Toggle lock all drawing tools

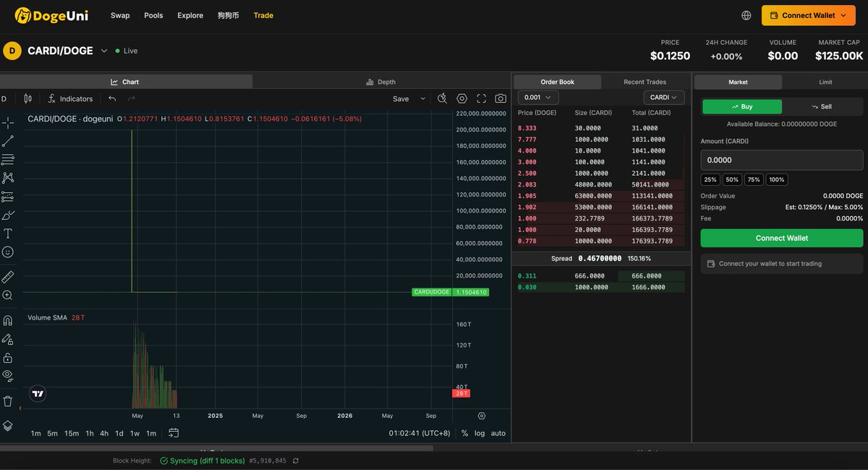(8, 358)
